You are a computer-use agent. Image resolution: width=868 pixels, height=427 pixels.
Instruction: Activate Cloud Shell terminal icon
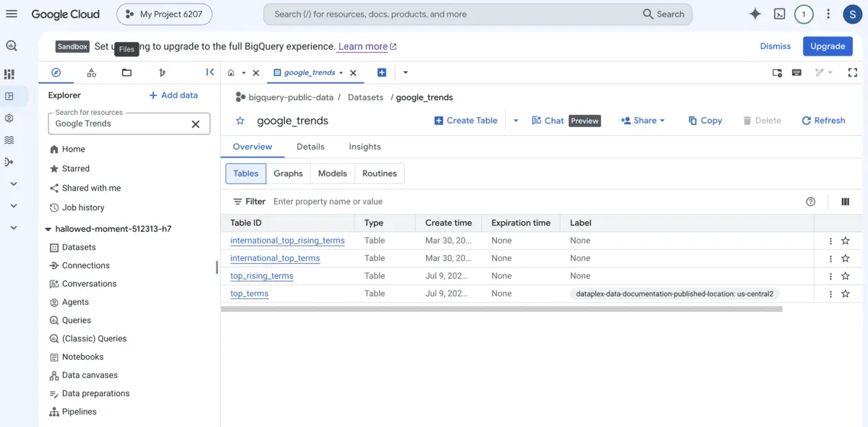coord(780,14)
